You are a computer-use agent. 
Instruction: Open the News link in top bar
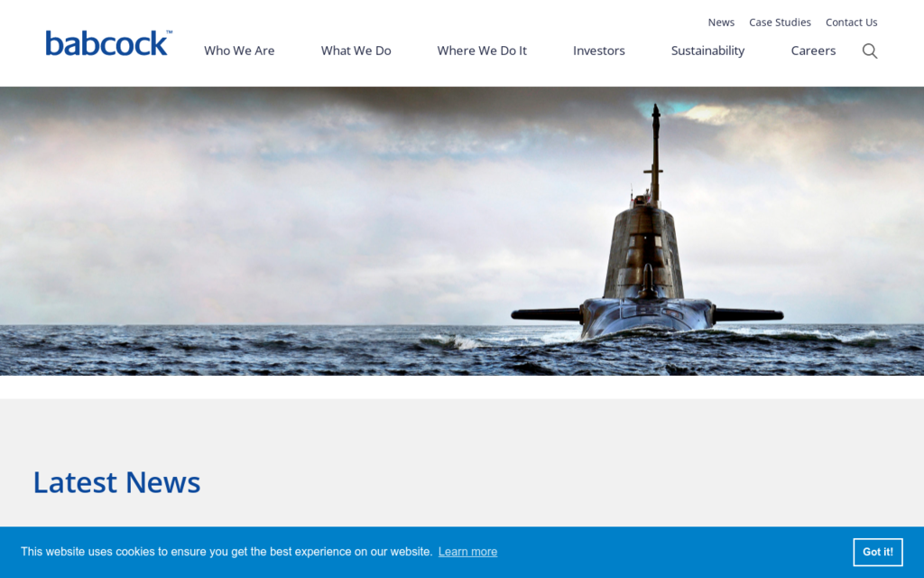tap(721, 23)
